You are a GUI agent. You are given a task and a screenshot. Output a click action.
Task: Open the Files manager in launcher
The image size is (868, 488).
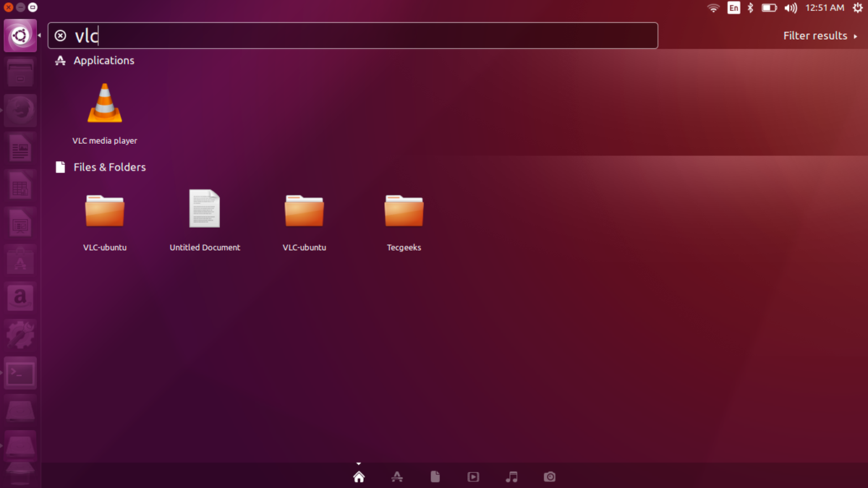20,73
